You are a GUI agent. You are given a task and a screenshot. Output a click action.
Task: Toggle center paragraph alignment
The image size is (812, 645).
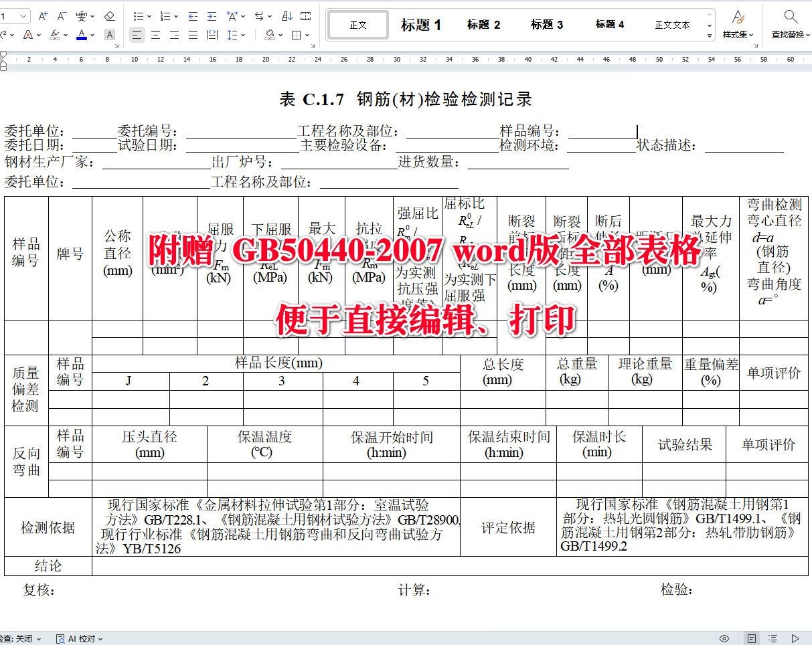pyautogui.click(x=156, y=34)
